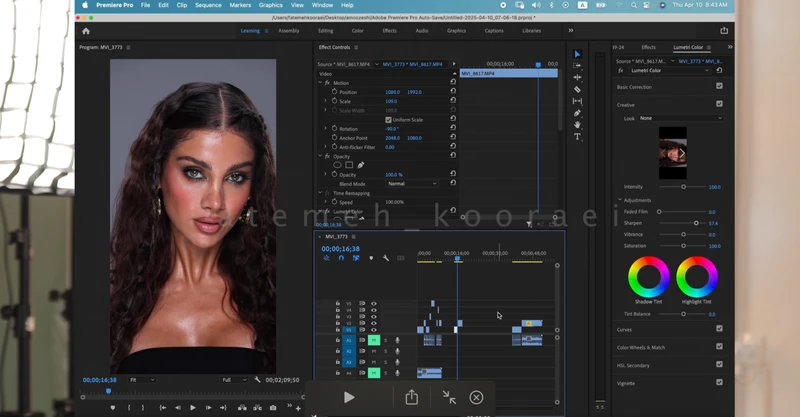The image size is (800, 417).
Task: Toggle the HSL Secondary checkbox
Action: pos(719,364)
